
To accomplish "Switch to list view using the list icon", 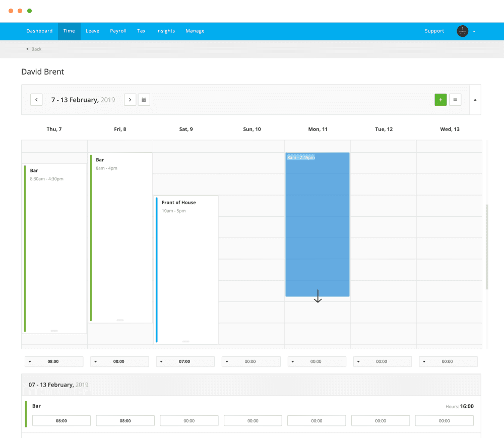I will click(x=455, y=99).
